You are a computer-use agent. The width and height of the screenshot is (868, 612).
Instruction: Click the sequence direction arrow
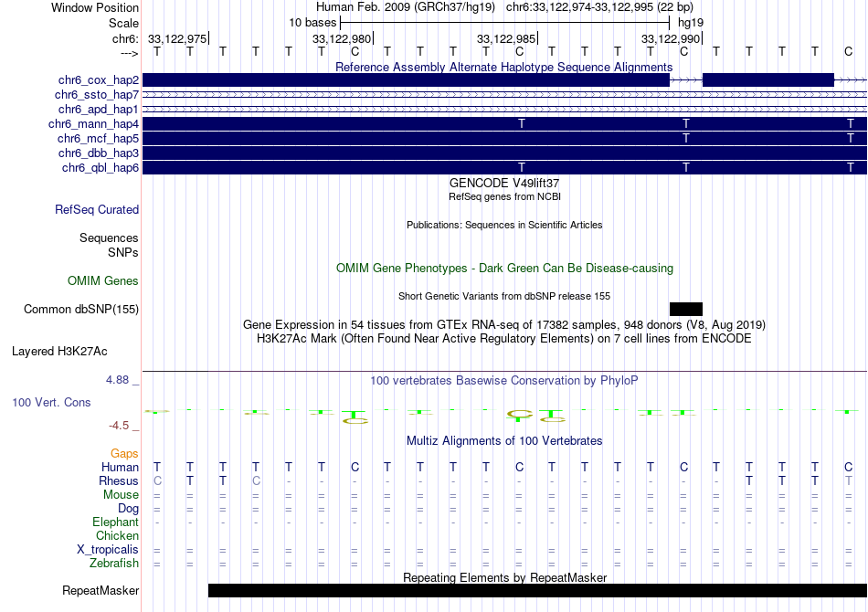click(x=130, y=53)
